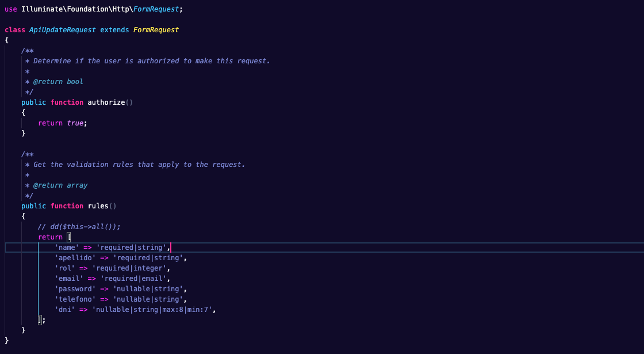Screen dimensions: 644x354
Task: Click the 'required|integer' rule string
Action: [129, 268]
